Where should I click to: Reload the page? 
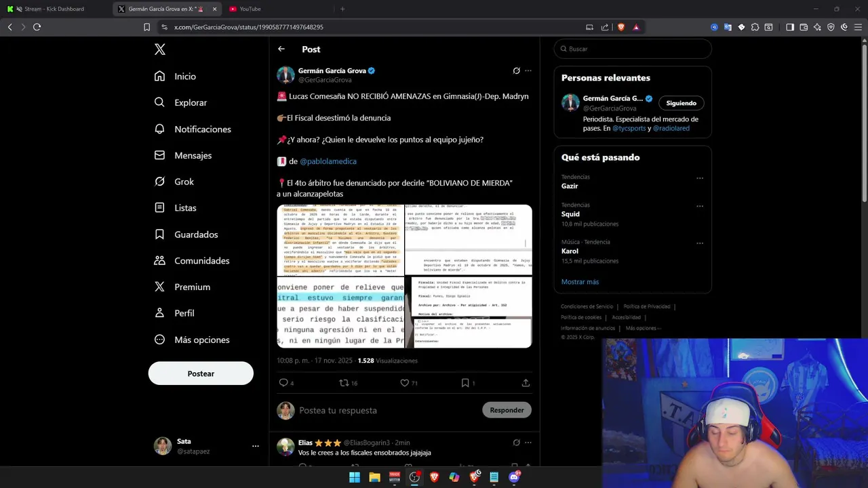coord(37,27)
